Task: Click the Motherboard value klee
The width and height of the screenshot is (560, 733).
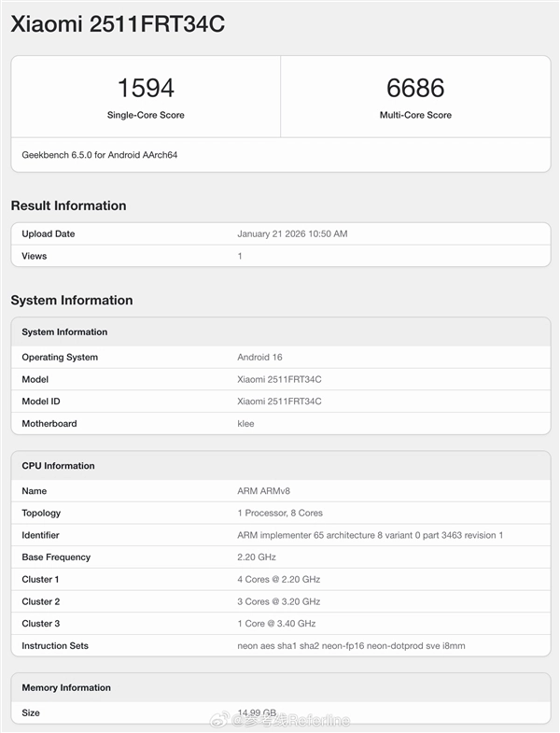Action: 247,424
